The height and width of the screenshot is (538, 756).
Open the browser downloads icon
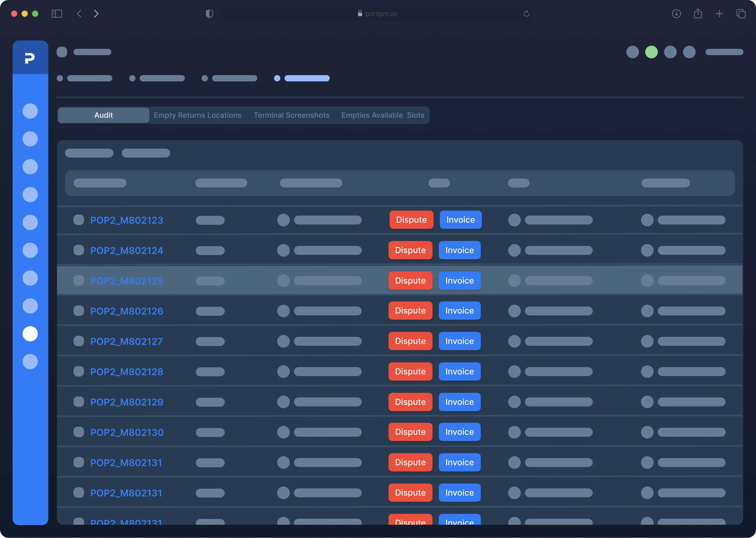676,13
